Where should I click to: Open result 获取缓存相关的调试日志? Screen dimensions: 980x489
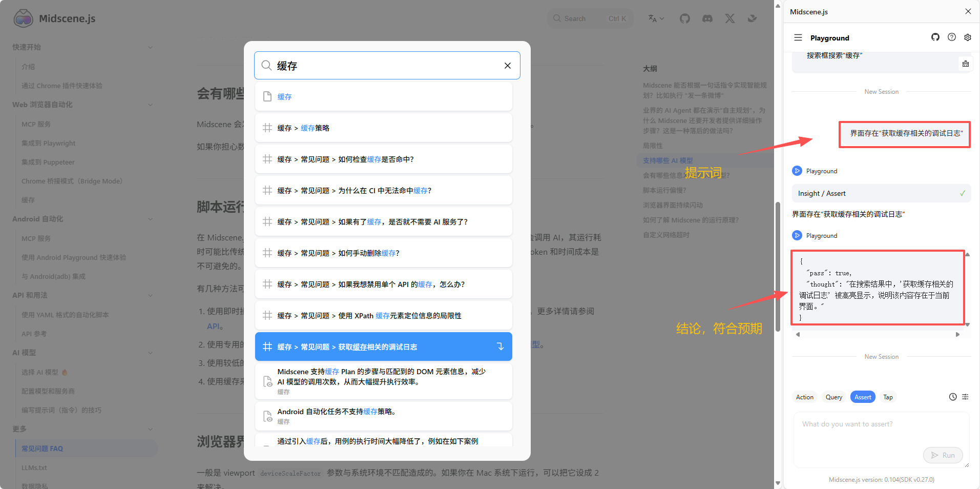[x=384, y=347]
